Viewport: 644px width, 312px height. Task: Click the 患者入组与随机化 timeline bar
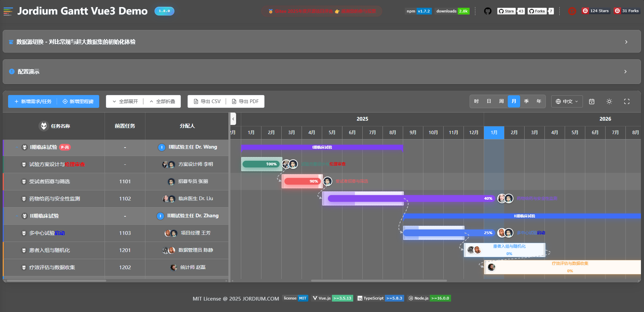click(x=505, y=250)
